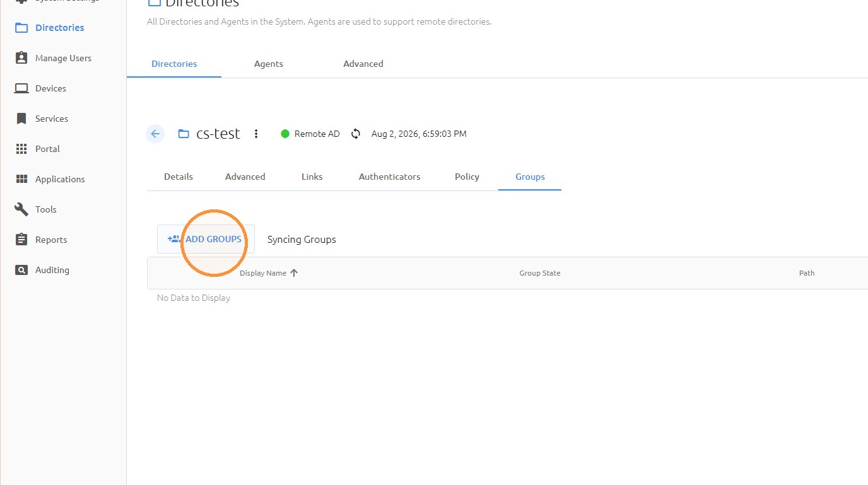Click the Display Name column header
Image resolution: width=868 pixels, height=485 pixels.
pyautogui.click(x=263, y=273)
